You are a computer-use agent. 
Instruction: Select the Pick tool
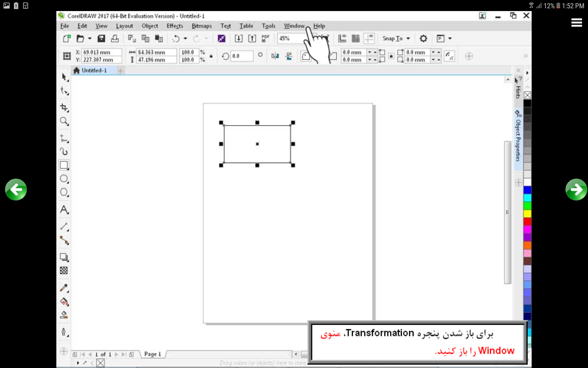pos(64,77)
